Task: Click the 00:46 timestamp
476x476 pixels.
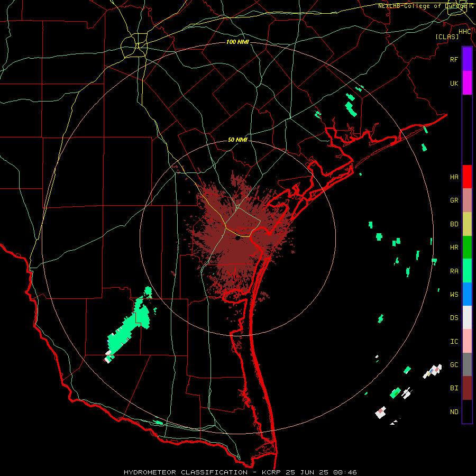Action: [x=345, y=472]
